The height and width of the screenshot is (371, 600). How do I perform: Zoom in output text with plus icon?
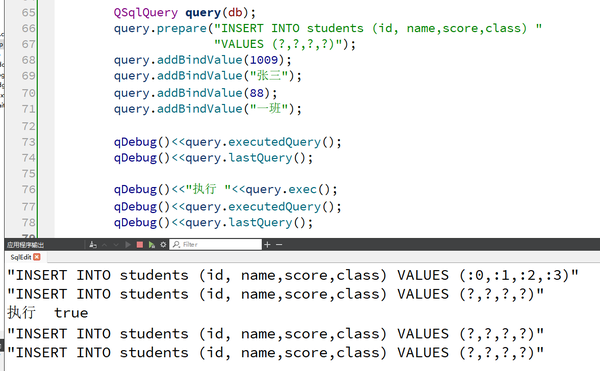267,244
